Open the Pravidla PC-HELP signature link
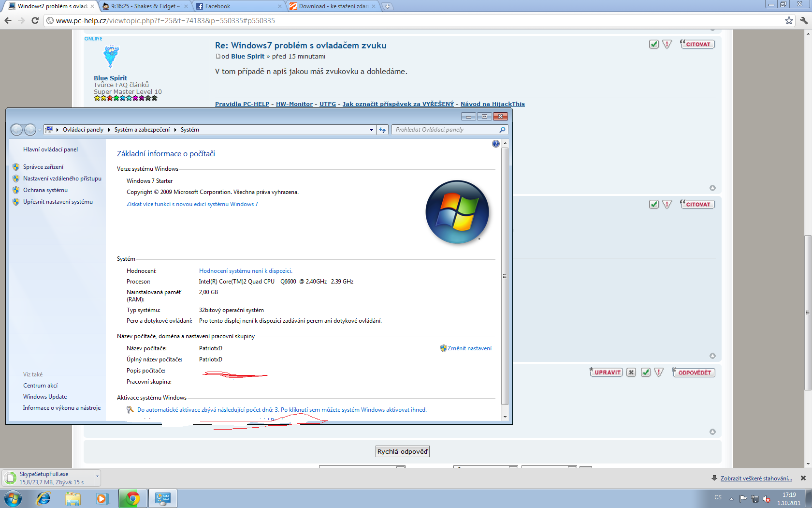 (242, 104)
